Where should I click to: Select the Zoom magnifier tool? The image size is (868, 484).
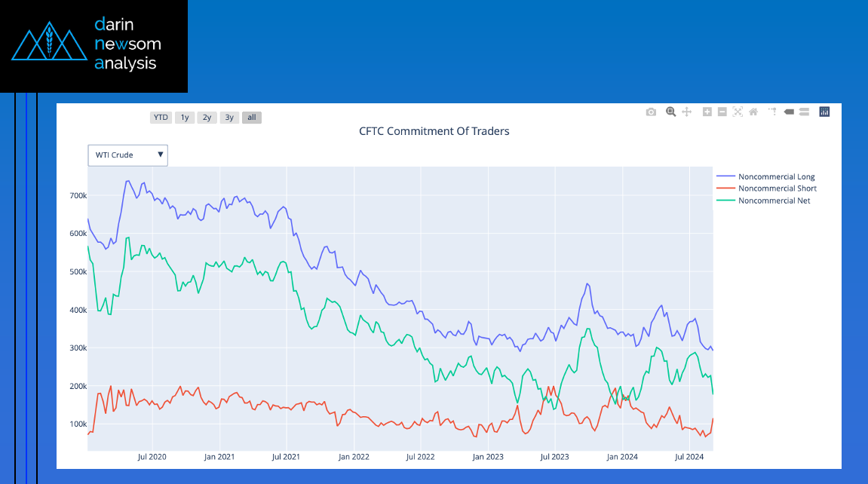tap(670, 112)
